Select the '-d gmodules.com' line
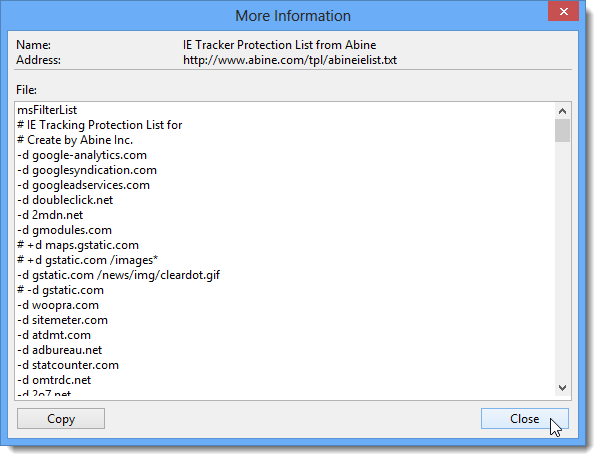This screenshot has width=601, height=461. (x=64, y=230)
